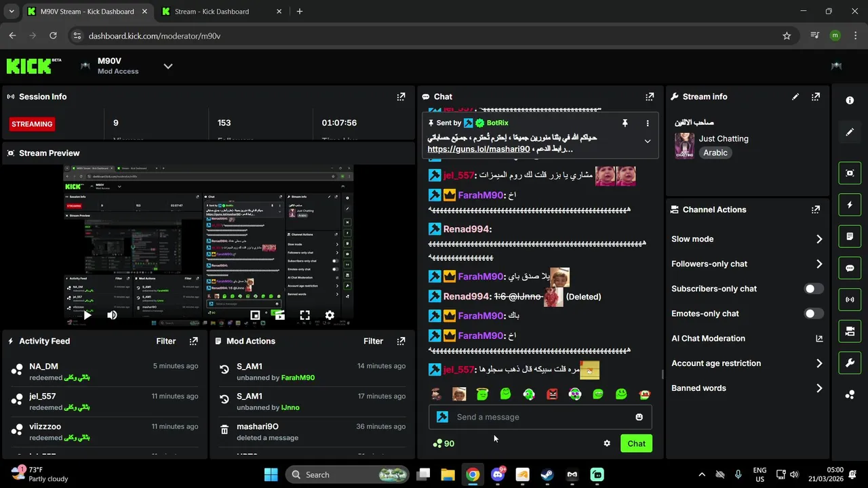Enable Subscribers-only chat toggle
The height and width of the screenshot is (488, 868).
tap(813, 289)
